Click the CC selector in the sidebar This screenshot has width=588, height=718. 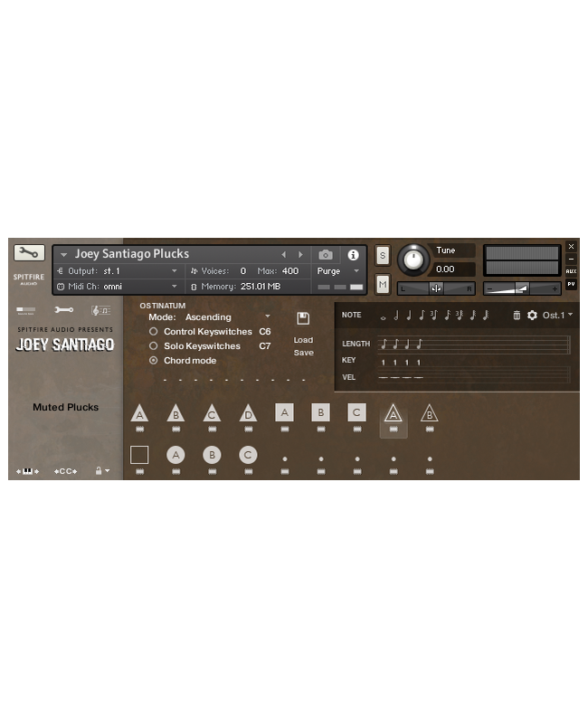point(65,471)
